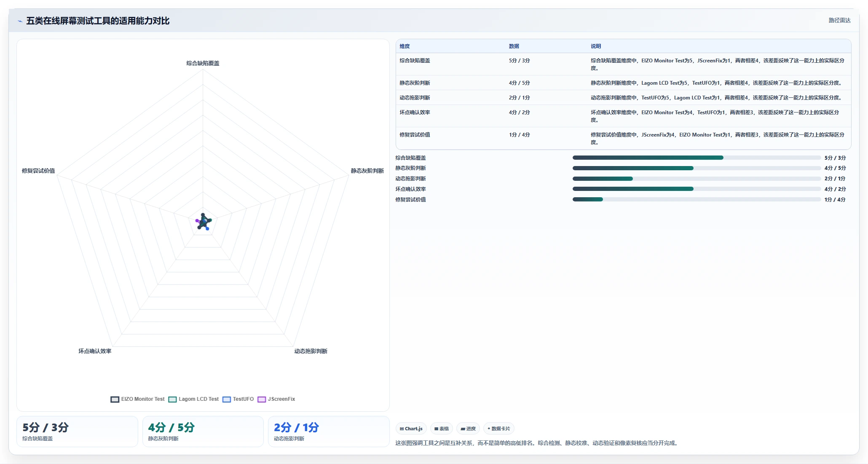Click the radar axis label 静态灰阶判断
The image size is (868, 464).
click(x=367, y=171)
